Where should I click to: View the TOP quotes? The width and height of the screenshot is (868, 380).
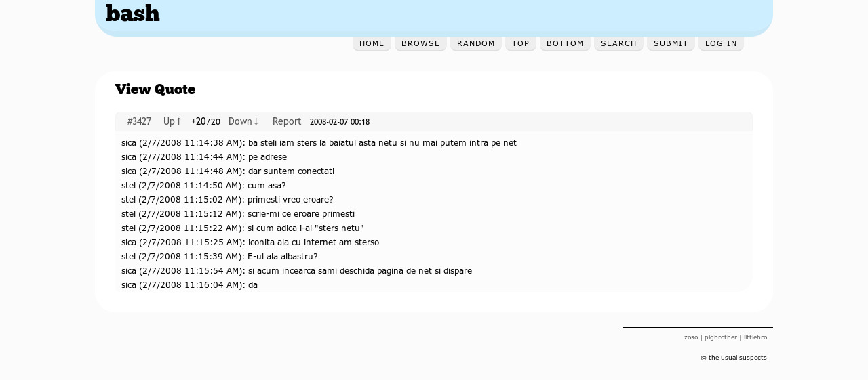tap(521, 43)
